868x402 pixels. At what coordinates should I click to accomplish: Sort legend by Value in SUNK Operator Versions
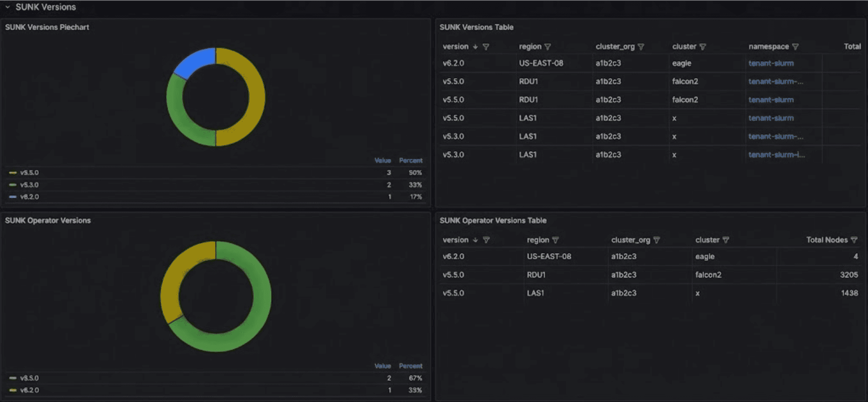click(x=382, y=366)
